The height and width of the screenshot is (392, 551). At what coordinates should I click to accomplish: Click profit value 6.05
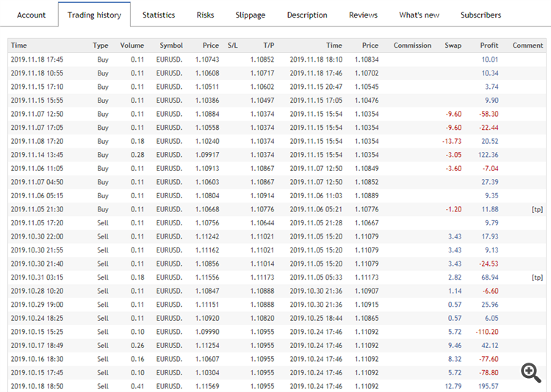(491, 319)
